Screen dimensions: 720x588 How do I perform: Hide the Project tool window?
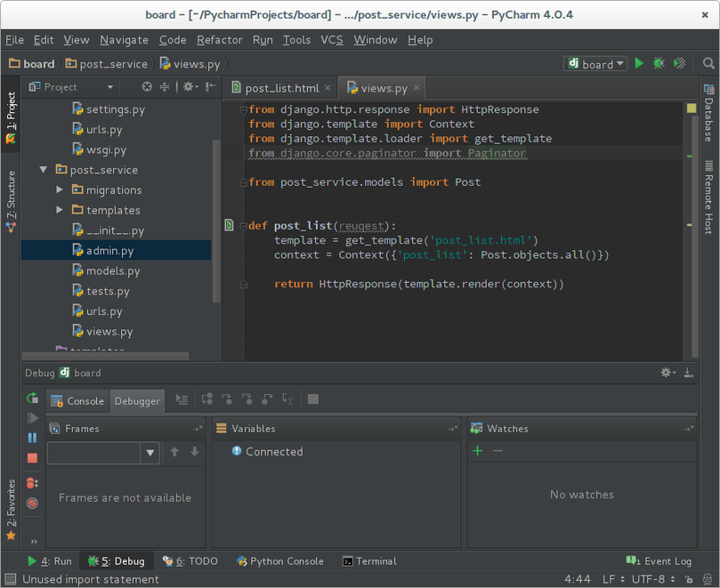click(211, 87)
